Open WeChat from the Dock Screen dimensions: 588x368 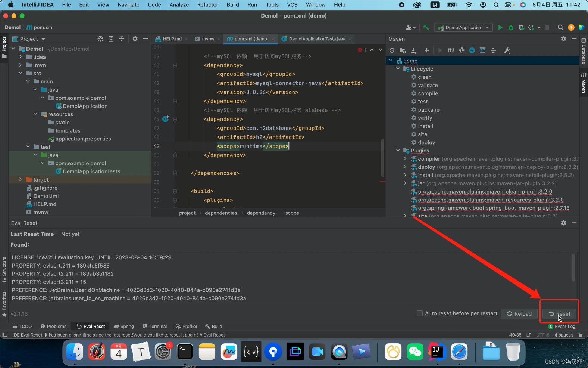[x=415, y=352]
